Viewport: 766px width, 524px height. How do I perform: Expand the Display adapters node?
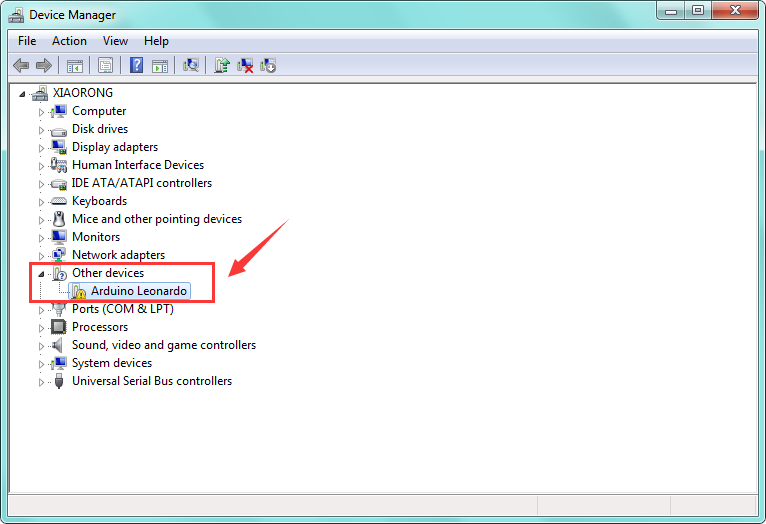(x=41, y=148)
